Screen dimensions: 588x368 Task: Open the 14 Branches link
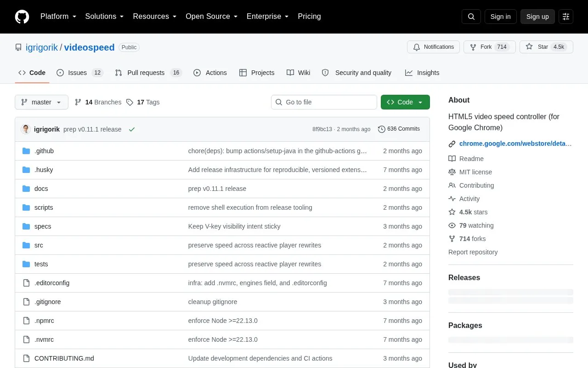[98, 102]
